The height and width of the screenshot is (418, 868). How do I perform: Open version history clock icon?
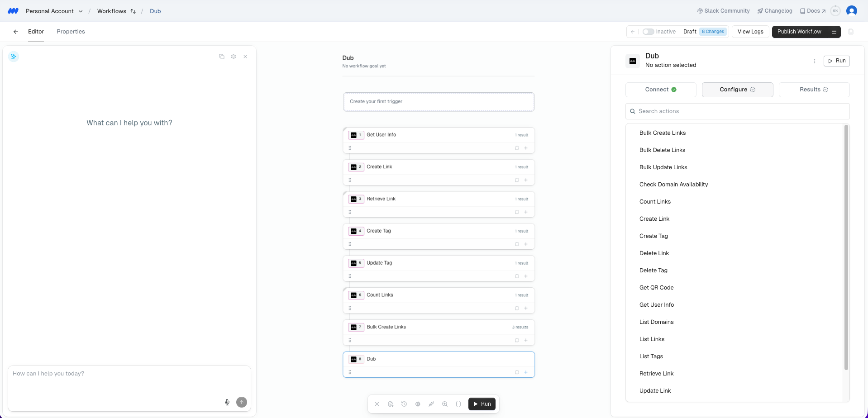[404, 404]
